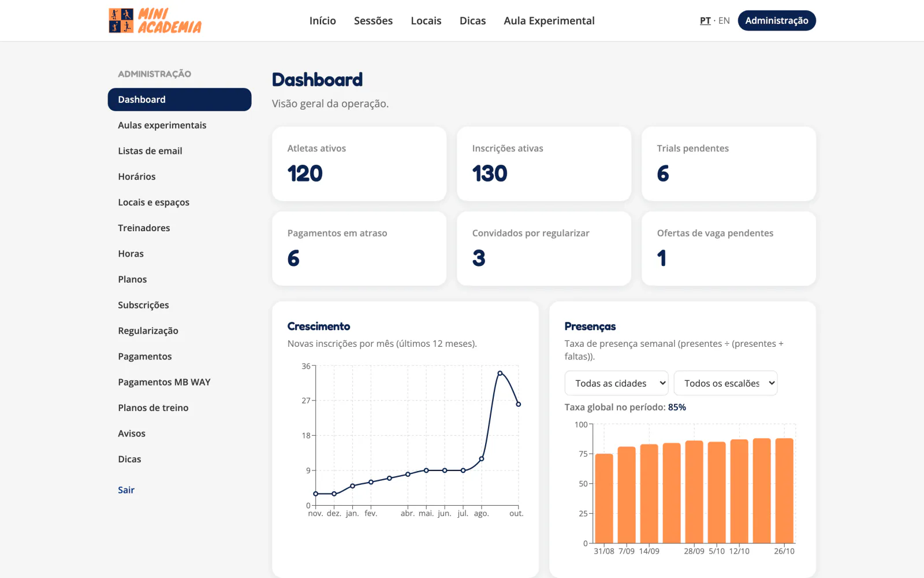Click the out. data point on growth chart
The width and height of the screenshot is (924, 578).
coord(519,404)
